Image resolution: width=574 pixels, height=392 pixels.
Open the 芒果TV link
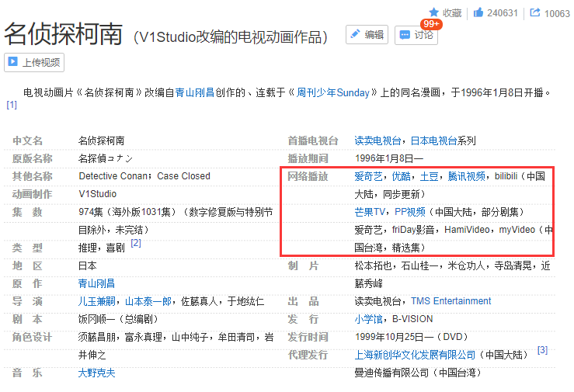click(x=370, y=212)
